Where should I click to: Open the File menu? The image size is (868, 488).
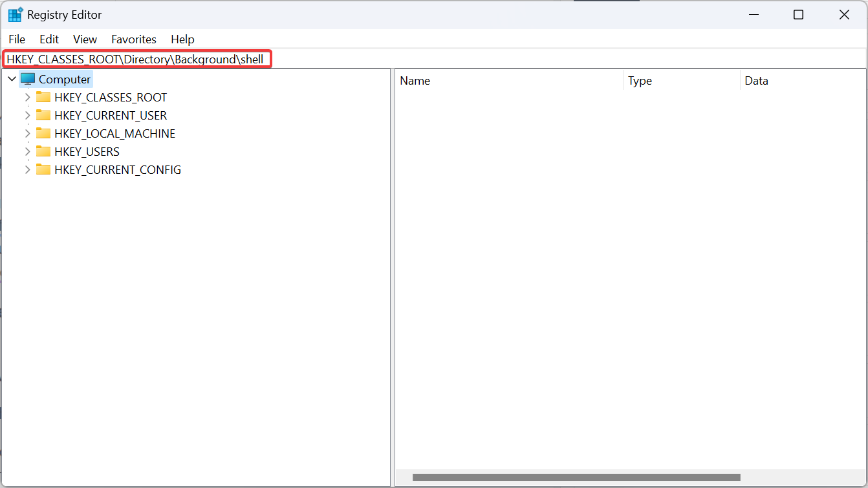[x=17, y=39]
